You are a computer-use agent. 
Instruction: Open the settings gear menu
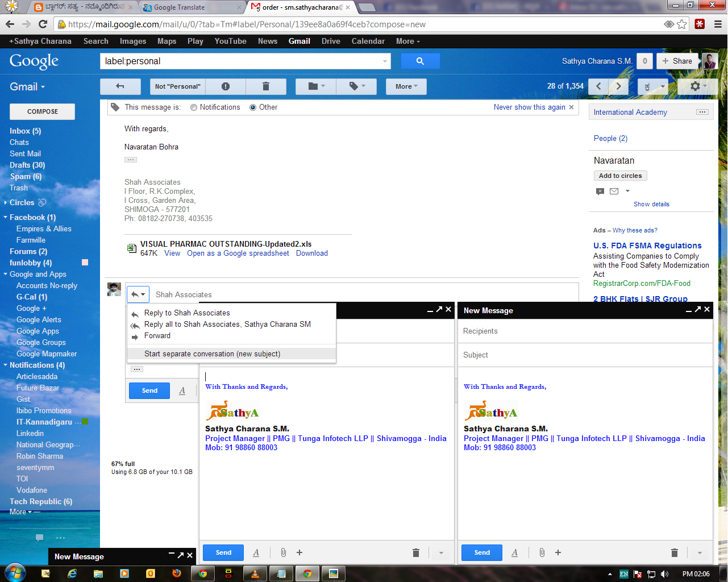tap(698, 86)
